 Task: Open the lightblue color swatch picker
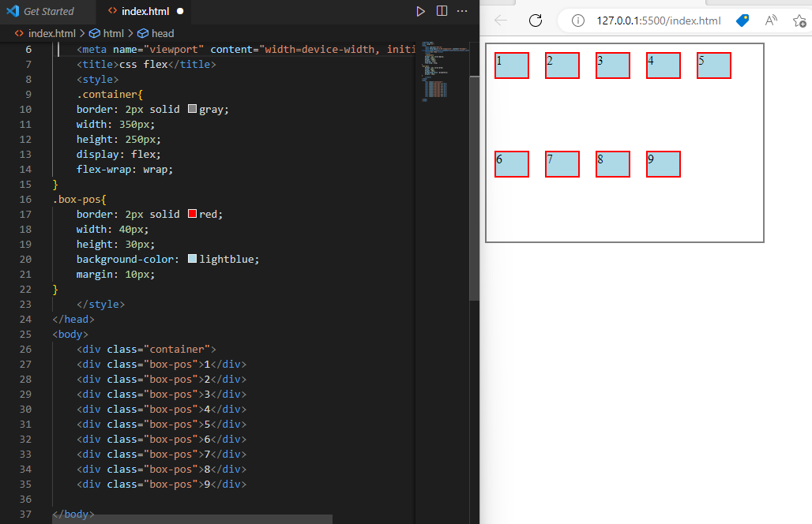click(x=192, y=259)
